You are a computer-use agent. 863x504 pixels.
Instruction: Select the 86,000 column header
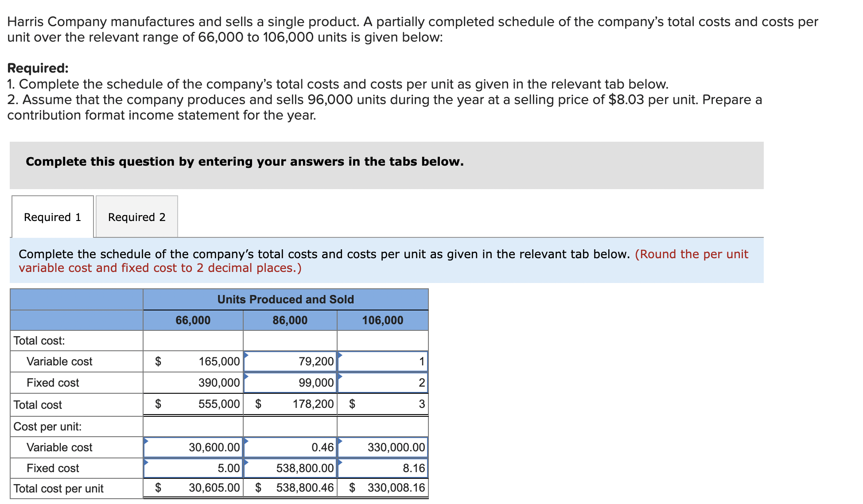[x=290, y=320]
